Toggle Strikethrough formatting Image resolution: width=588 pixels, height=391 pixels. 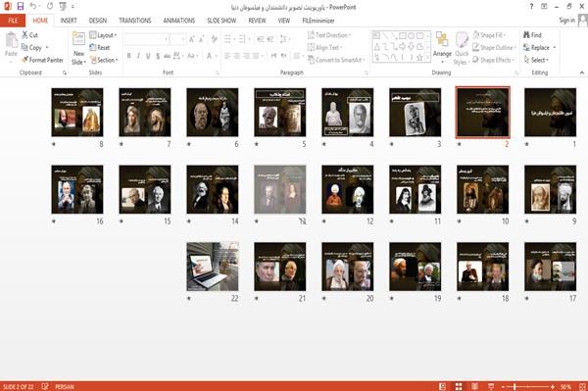click(x=168, y=56)
